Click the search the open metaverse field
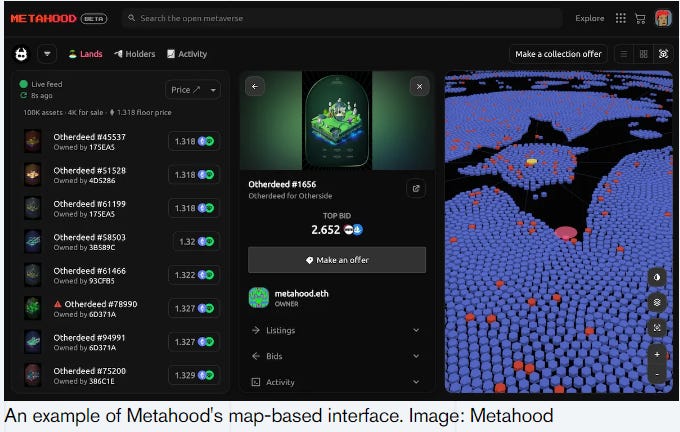 pos(342,18)
